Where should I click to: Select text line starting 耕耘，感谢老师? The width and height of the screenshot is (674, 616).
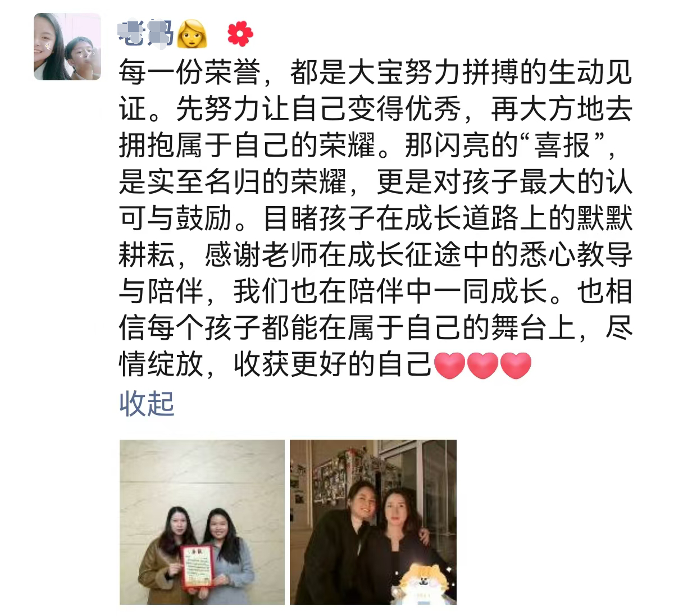coord(376,255)
